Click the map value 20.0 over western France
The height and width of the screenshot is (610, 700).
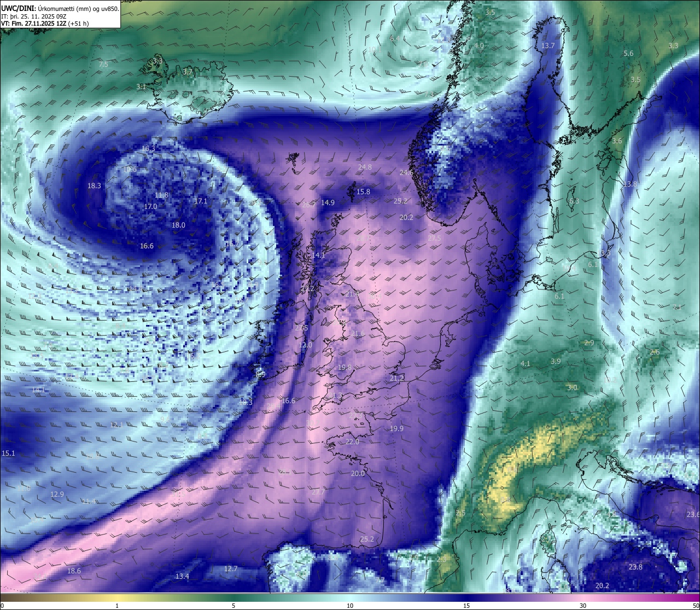coord(358,473)
